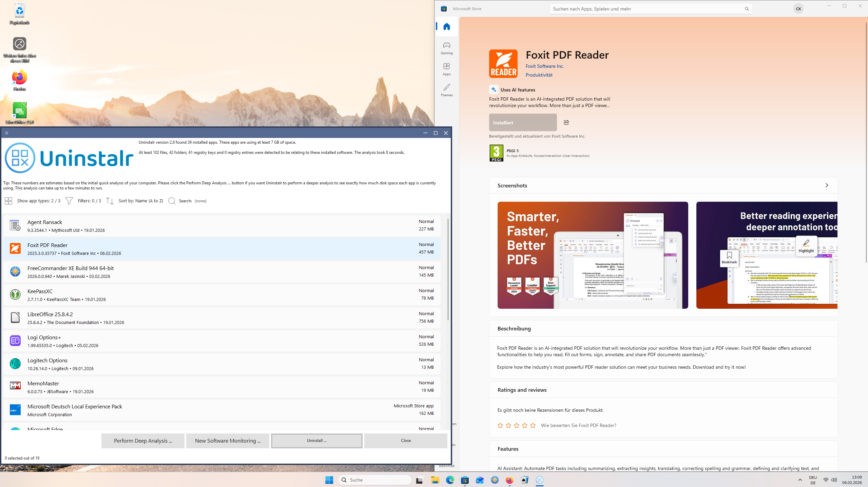Click the Sort by arrows icon

click(x=110, y=201)
